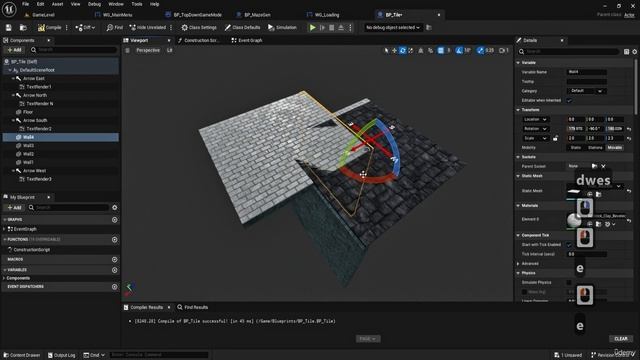Click the green Play button

(312, 27)
